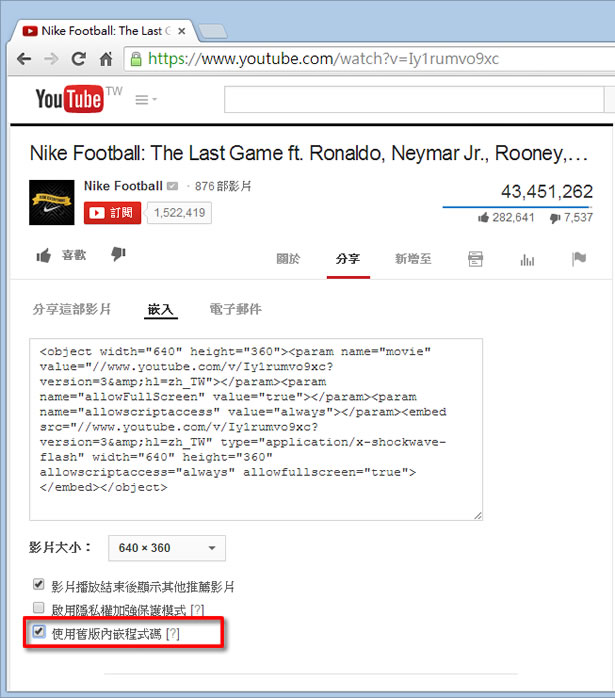The image size is (615, 698).
Task: Click the thumbs-down dislike icon
Action: click(x=118, y=255)
